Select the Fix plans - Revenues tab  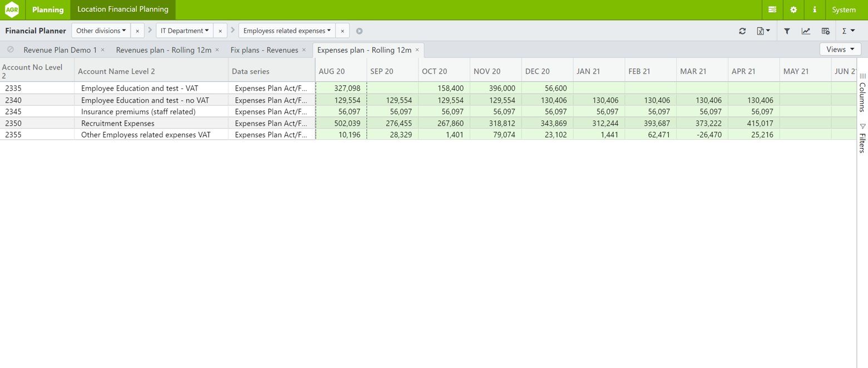pyautogui.click(x=264, y=50)
